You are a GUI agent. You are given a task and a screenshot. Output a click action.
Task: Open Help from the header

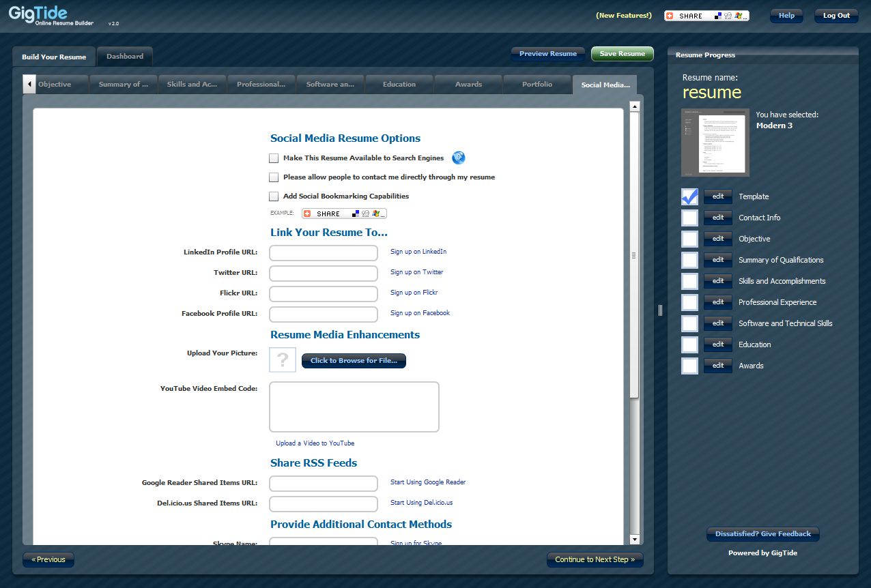tap(786, 16)
